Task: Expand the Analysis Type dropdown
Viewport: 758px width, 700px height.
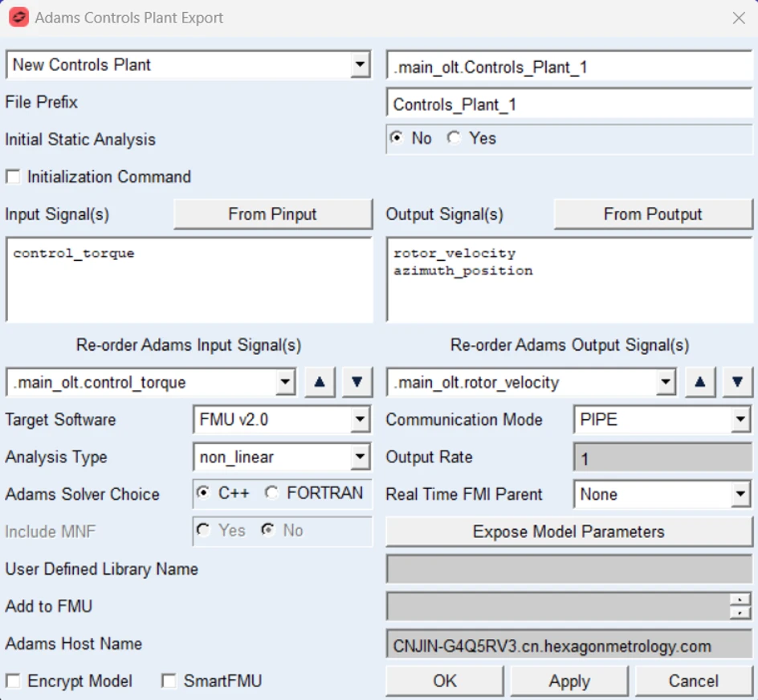Action: pyautogui.click(x=360, y=458)
